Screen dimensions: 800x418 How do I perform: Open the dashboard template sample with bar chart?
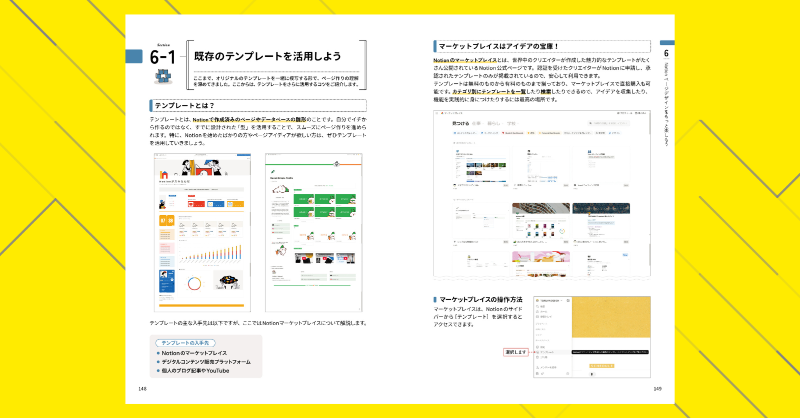pyautogui.click(x=203, y=232)
